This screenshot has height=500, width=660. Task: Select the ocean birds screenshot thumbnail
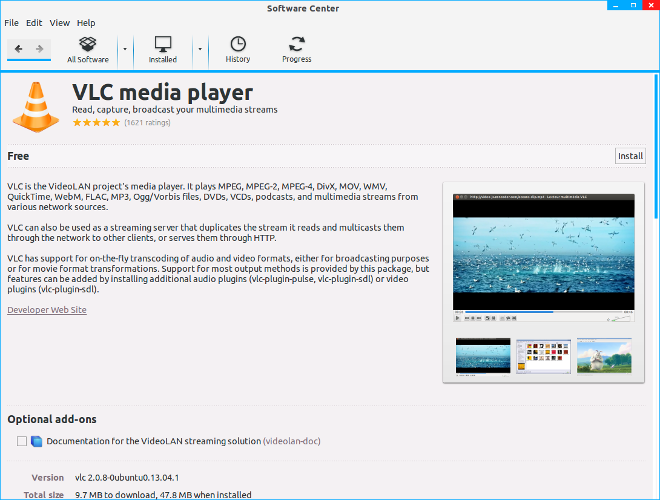pyautogui.click(x=483, y=356)
